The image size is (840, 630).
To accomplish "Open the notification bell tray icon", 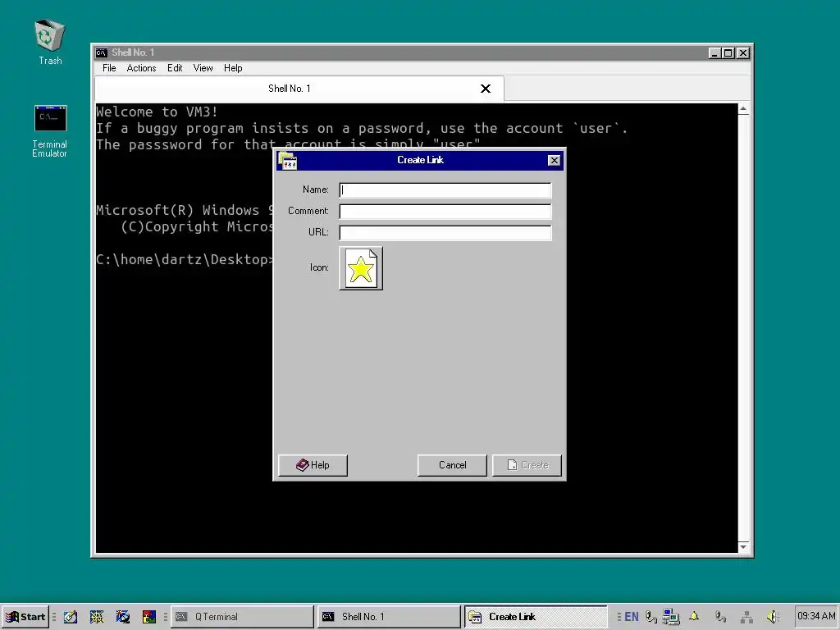I will pyautogui.click(x=694, y=616).
